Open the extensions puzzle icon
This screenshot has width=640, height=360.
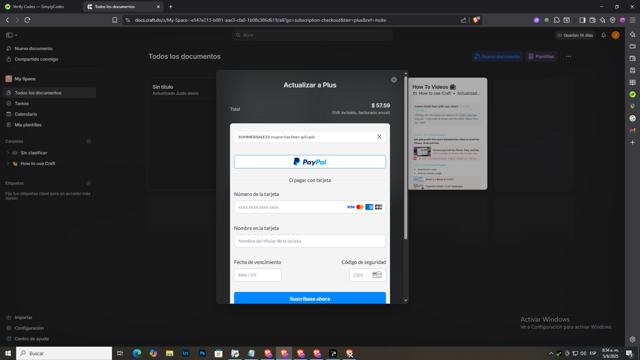point(556,20)
